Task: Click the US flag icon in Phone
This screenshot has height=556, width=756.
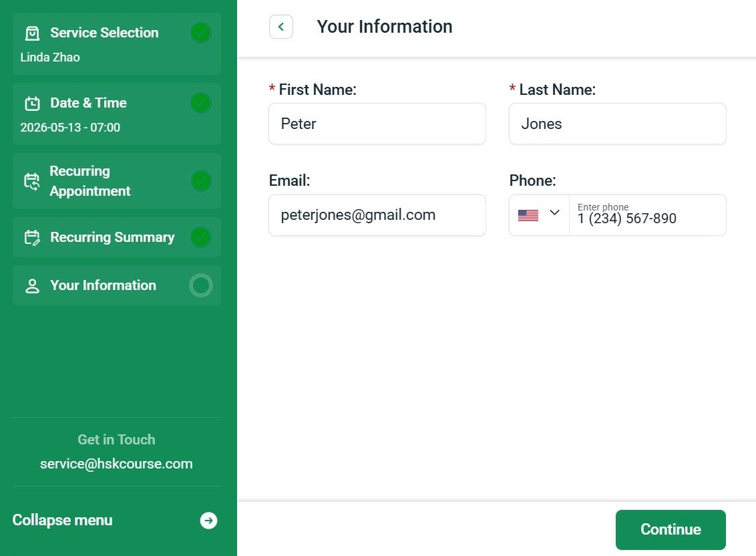Action: pyautogui.click(x=528, y=215)
